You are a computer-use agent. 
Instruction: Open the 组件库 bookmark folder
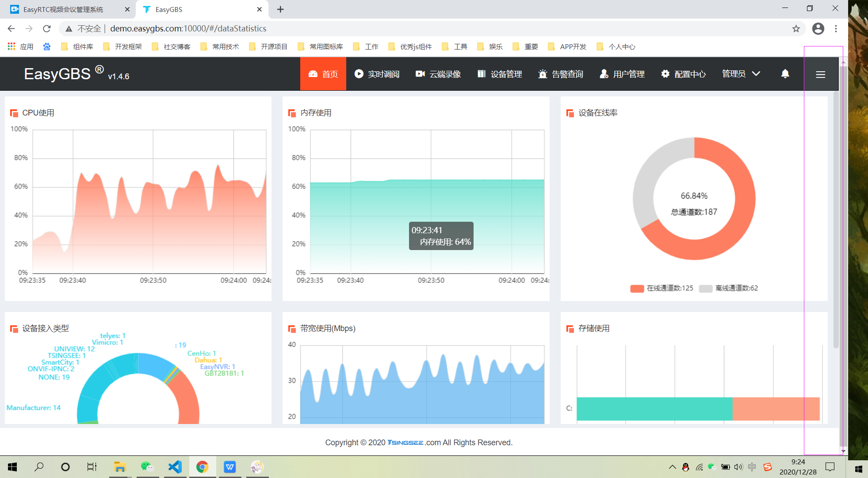pos(77,46)
